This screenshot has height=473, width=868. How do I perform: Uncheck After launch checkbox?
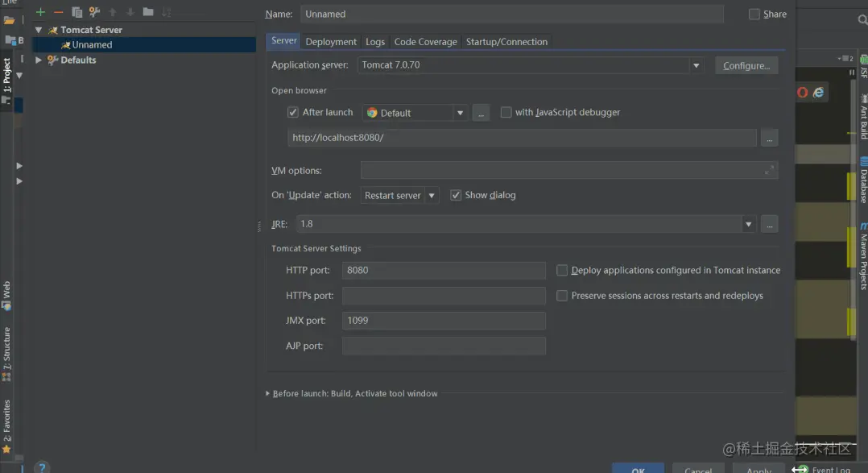[293, 113]
